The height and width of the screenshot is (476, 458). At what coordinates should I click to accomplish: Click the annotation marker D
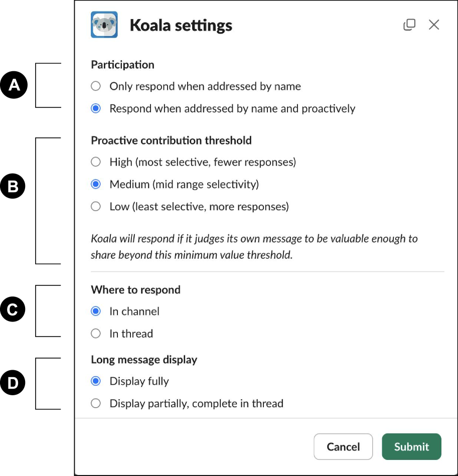point(13,383)
